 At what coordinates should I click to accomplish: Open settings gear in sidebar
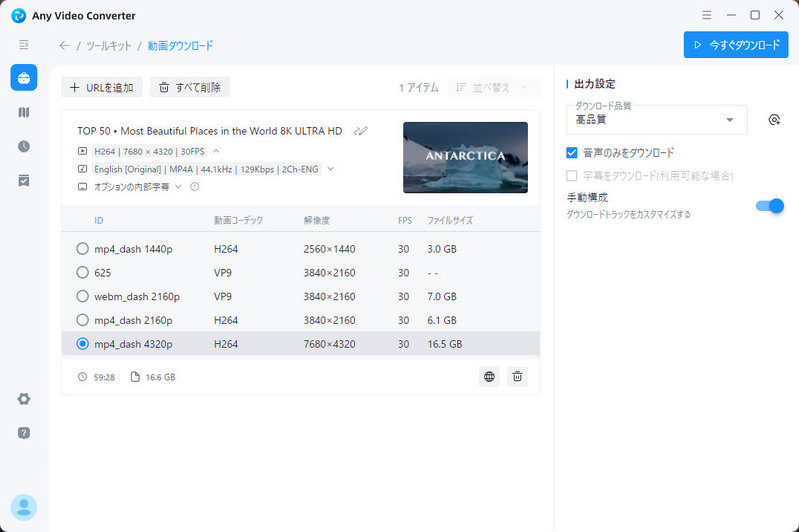(23, 398)
